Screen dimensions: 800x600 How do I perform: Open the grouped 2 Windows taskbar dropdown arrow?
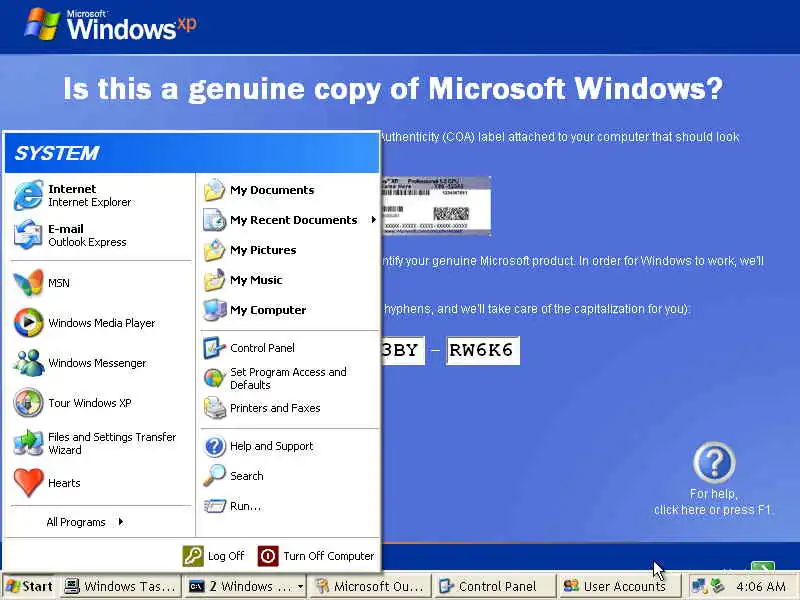(301, 586)
